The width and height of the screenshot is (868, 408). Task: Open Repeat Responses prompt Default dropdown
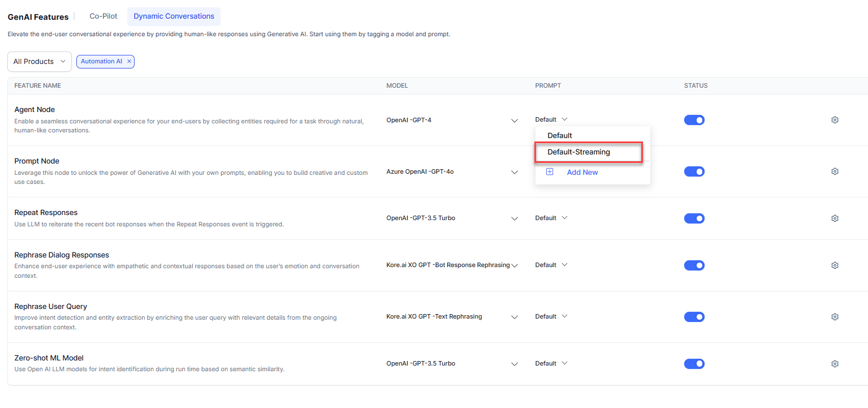[x=551, y=218]
